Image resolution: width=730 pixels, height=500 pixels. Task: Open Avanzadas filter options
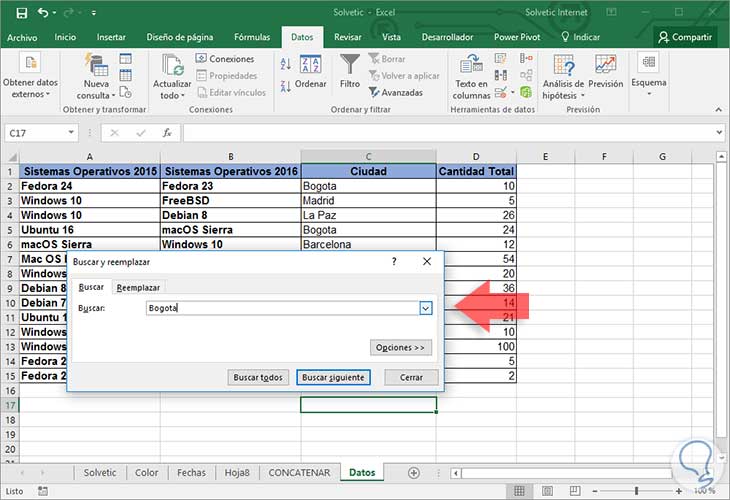397,92
